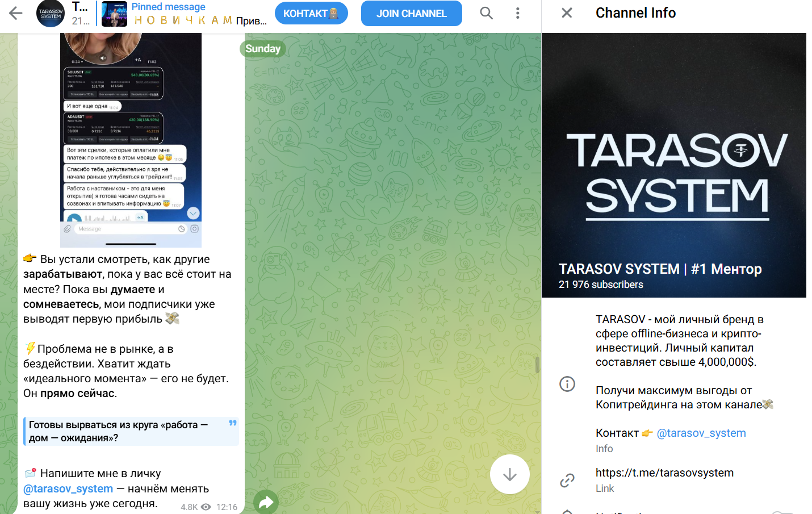Jump to newest messages with the down arrow
Viewport: 812px width, 514px height.
pyautogui.click(x=509, y=475)
